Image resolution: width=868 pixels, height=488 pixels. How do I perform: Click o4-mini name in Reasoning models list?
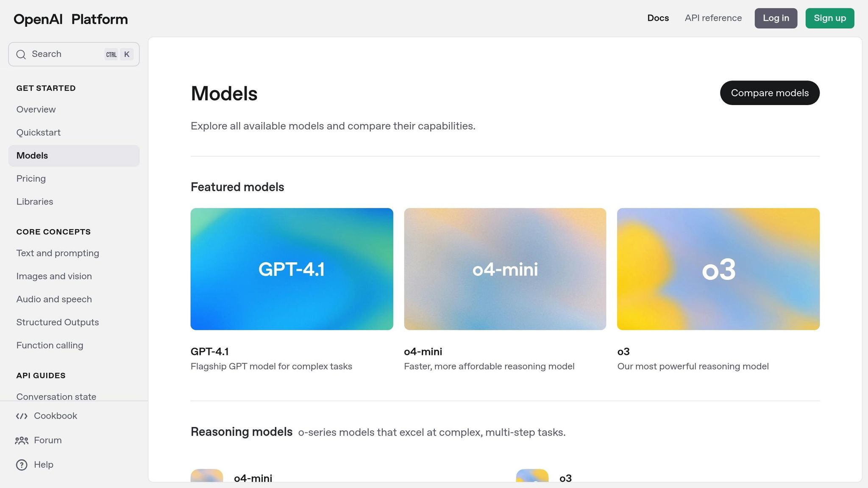coord(253,478)
